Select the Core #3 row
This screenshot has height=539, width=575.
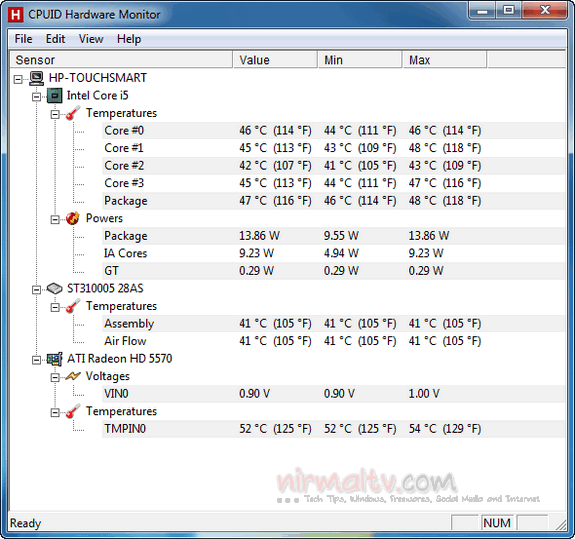click(x=333, y=183)
